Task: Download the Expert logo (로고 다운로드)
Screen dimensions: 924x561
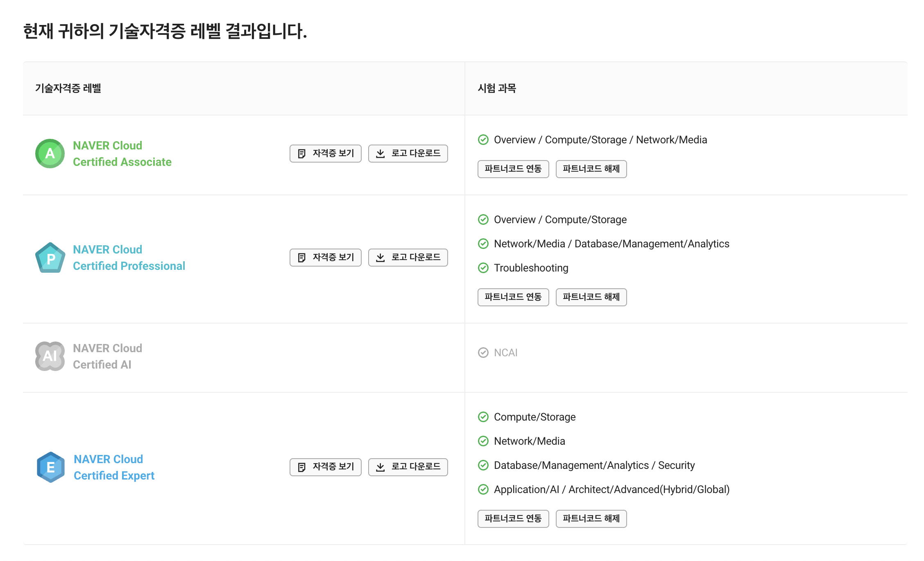Action: [408, 467]
